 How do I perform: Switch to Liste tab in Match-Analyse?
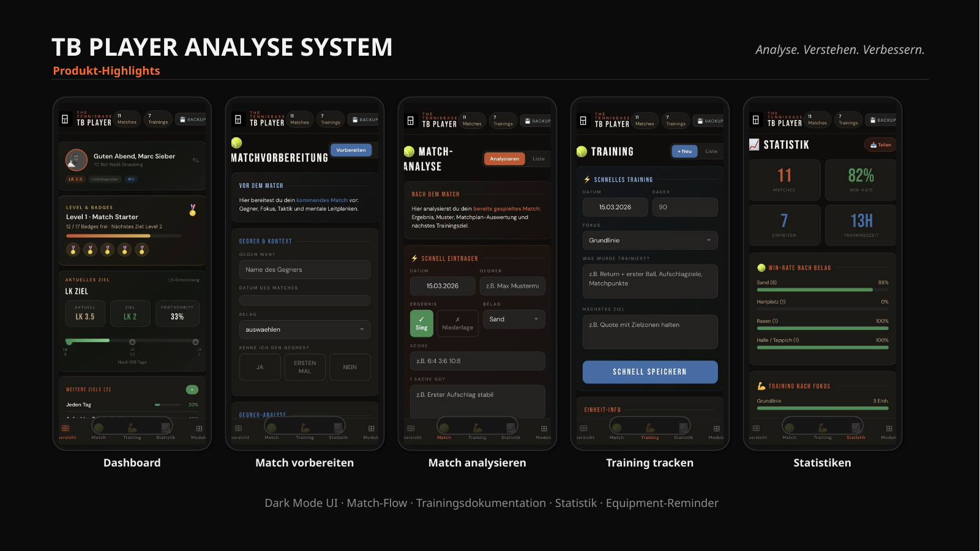click(538, 159)
